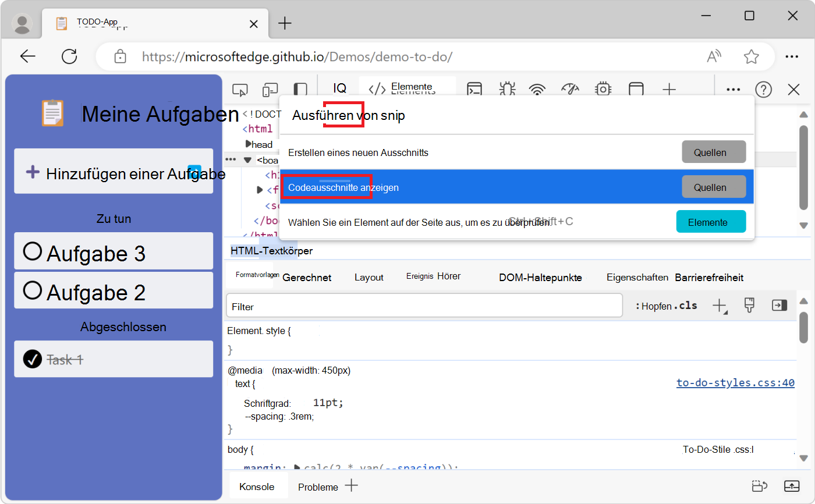Toggle device emulation icon
This screenshot has width=815, height=504.
pos(270,90)
